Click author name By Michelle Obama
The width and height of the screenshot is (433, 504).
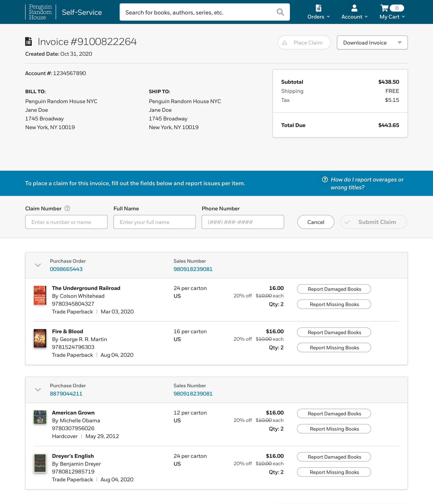pyautogui.click(x=76, y=420)
